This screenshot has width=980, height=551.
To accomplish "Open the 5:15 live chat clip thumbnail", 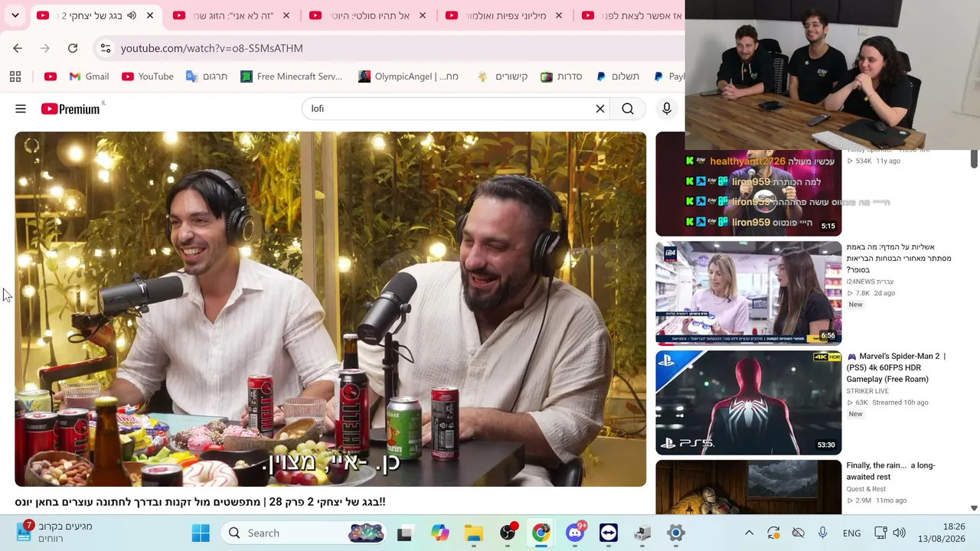I will point(748,193).
